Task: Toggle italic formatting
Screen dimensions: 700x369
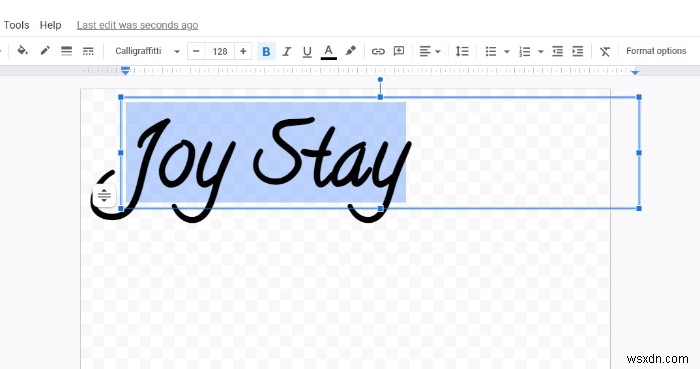Action: click(287, 51)
